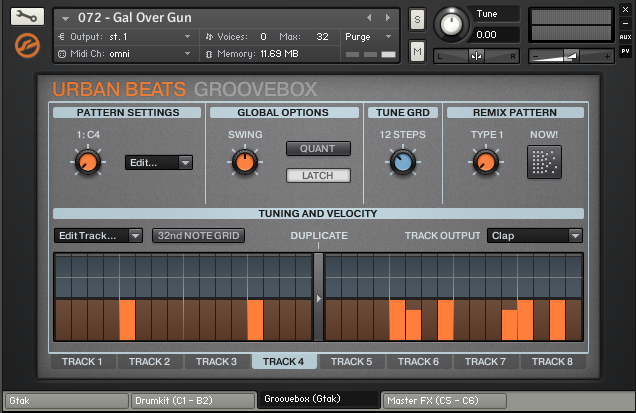Click the NOW! remix pattern dice icon
The image size is (636, 413).
[x=544, y=161]
